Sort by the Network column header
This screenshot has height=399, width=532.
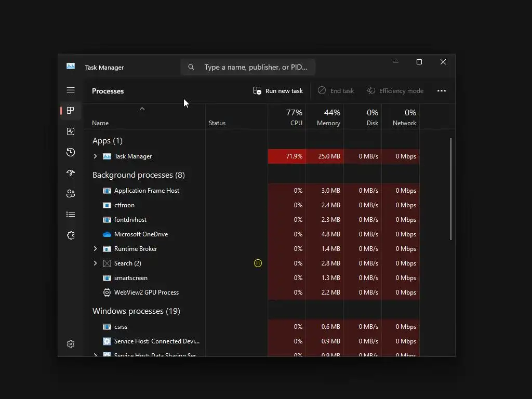401,117
